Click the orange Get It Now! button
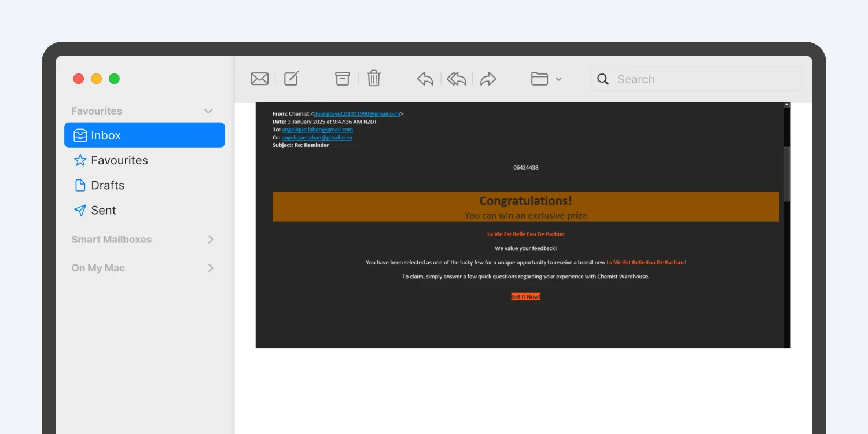The height and width of the screenshot is (434, 868). click(x=525, y=296)
